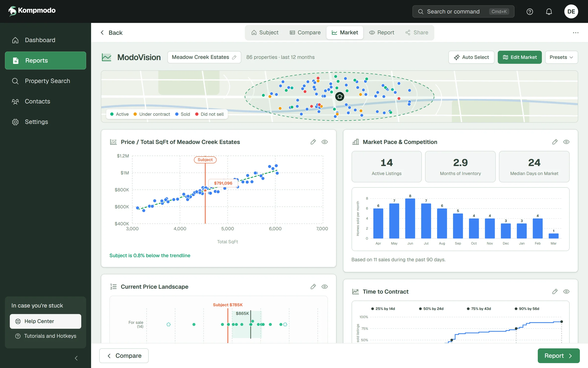Switch to the Subject tab
This screenshot has width=588, height=368.
point(265,33)
